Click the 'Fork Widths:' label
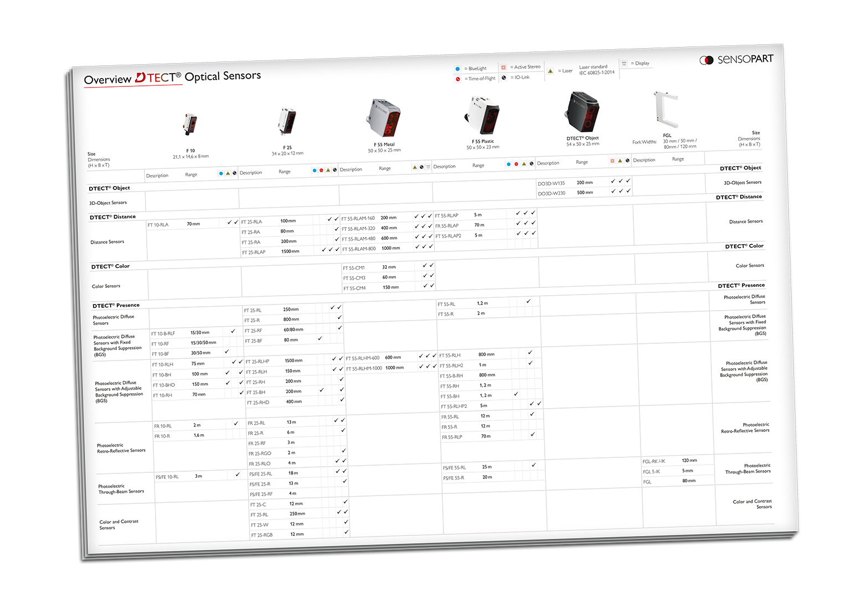The height and width of the screenshot is (598, 868). (x=644, y=142)
